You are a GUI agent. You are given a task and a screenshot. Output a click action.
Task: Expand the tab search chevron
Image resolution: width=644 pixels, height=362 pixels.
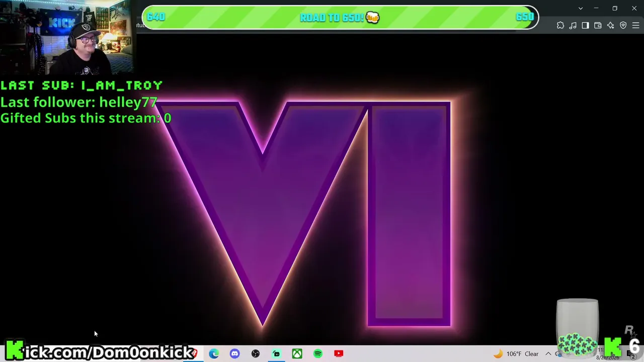pyautogui.click(x=581, y=8)
